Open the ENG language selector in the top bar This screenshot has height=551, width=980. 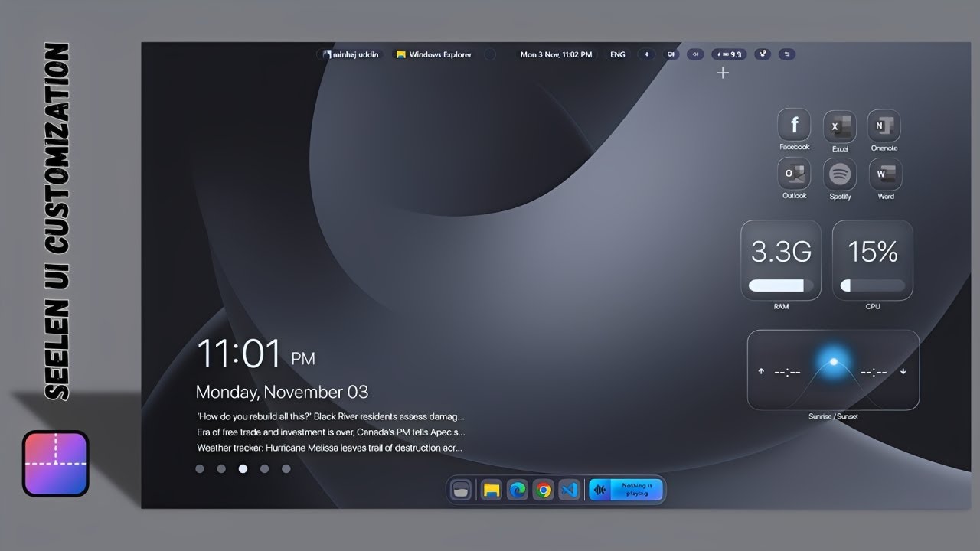click(617, 54)
